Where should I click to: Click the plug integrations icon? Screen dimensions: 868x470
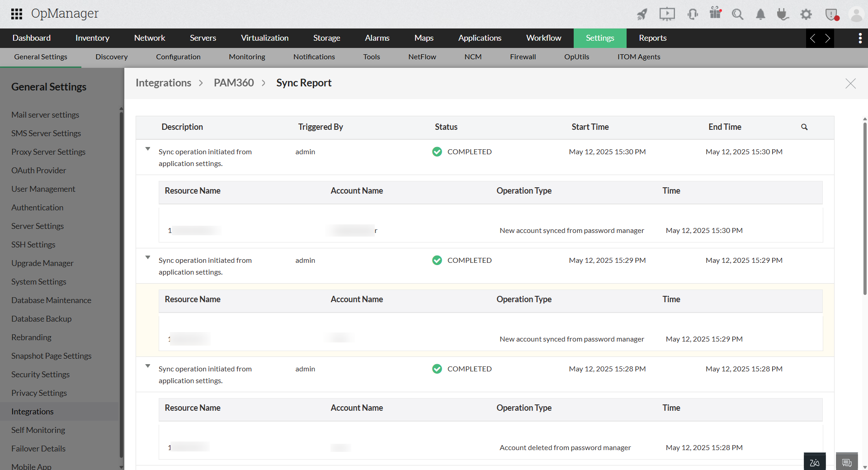783,14
